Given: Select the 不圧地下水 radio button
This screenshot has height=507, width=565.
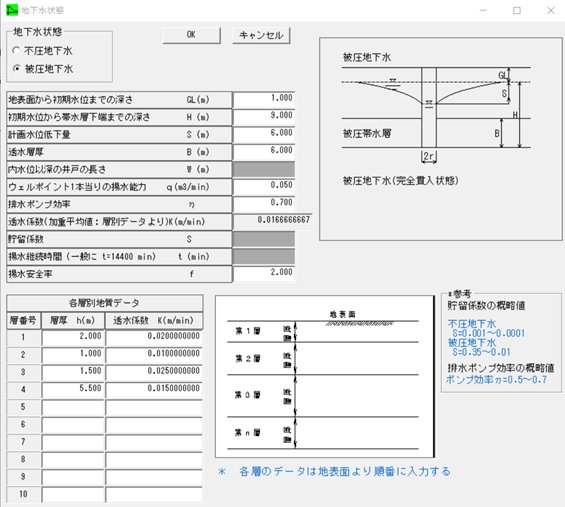Looking at the screenshot, I should pos(16,51).
